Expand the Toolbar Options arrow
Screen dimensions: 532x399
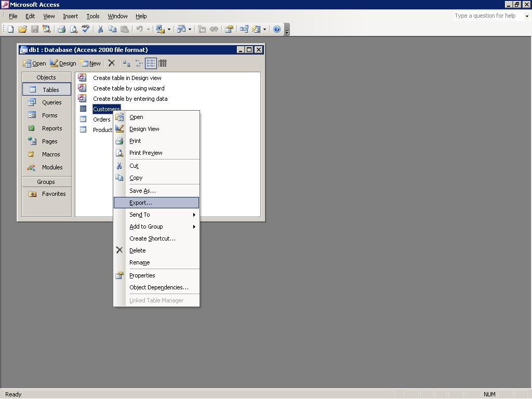pos(287,30)
